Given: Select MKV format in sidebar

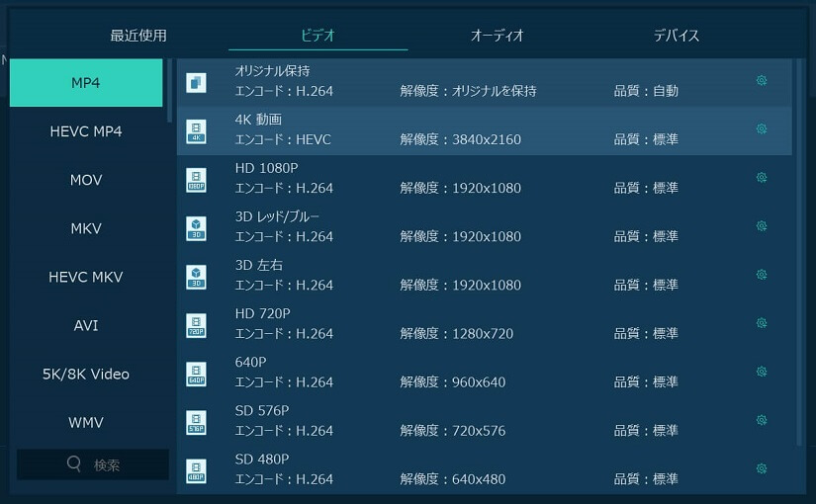Looking at the screenshot, I should pos(86,228).
